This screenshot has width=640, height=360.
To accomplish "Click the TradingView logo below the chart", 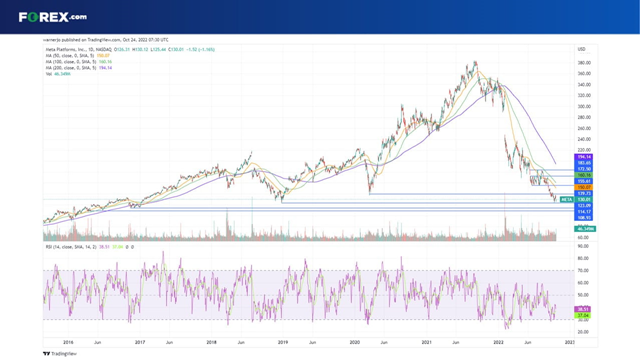I will pos(60,354).
